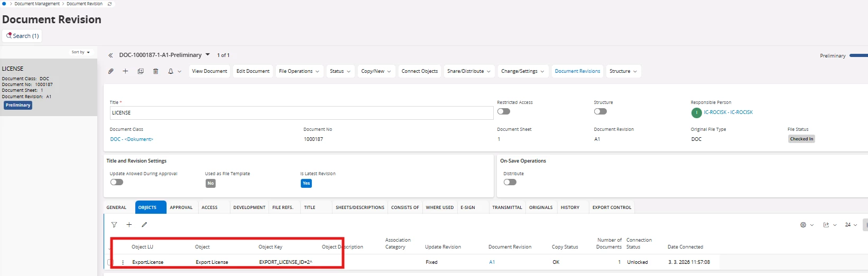Open the HISTORY tab
This screenshot has width=868, height=276.
point(570,207)
